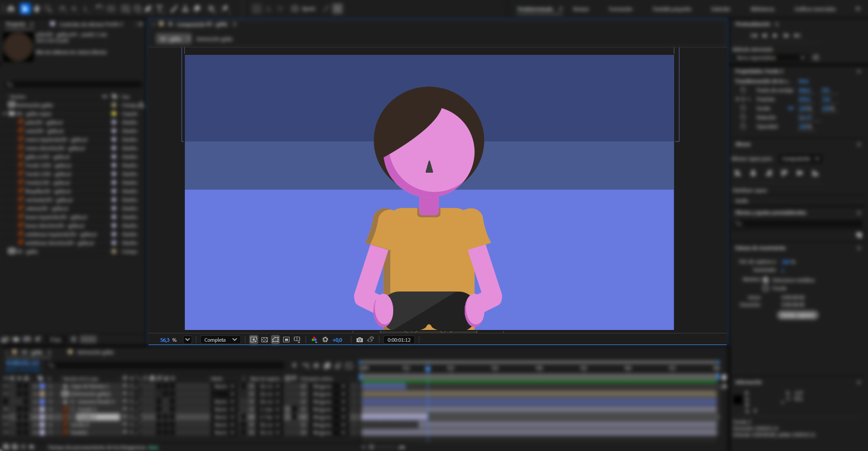Click the Show Snapshot icon
The height and width of the screenshot is (451, 868).
(x=371, y=339)
